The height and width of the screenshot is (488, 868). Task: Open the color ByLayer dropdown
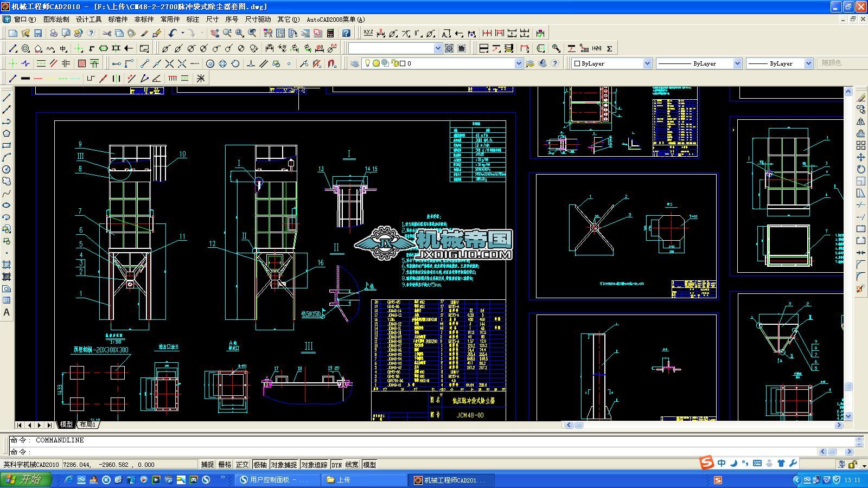[x=649, y=63]
